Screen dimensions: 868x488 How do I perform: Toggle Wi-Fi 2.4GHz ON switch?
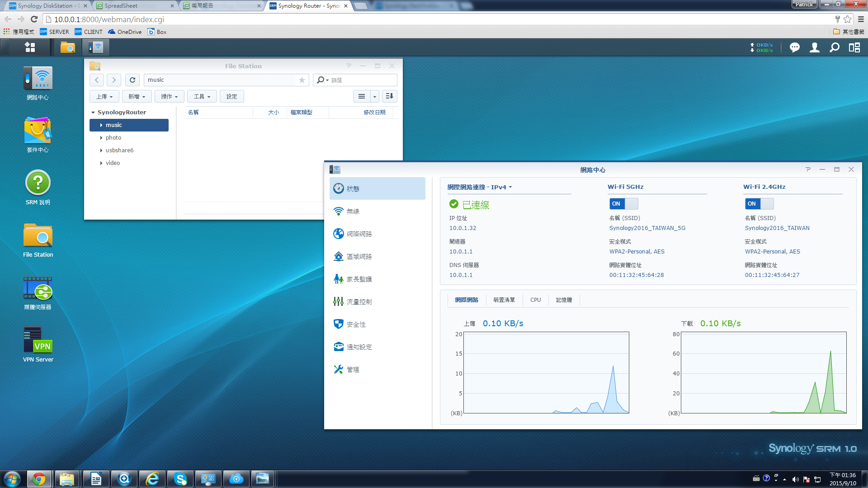(759, 204)
